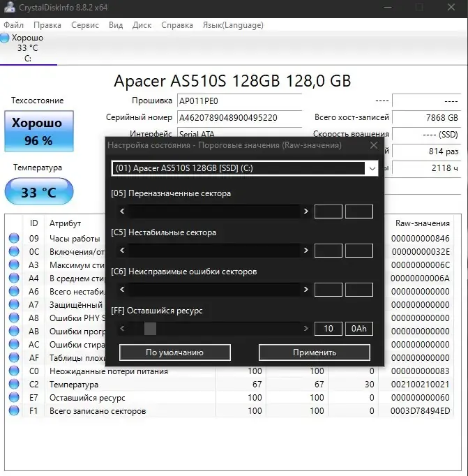The height and width of the screenshot is (476, 468).
Task: Click the Хорошо 96 % health status button
Action: click(39, 131)
